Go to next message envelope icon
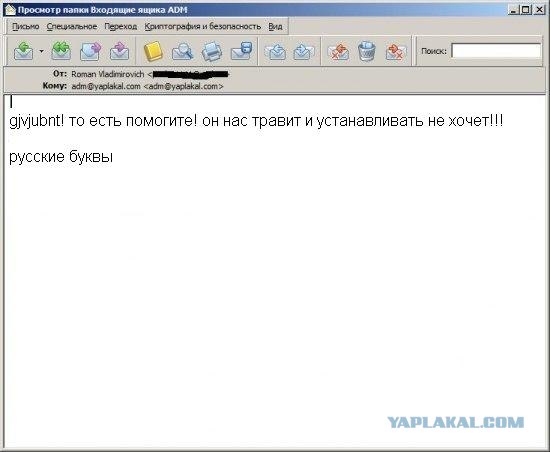The image size is (550, 452). pyautogui.click(x=303, y=52)
